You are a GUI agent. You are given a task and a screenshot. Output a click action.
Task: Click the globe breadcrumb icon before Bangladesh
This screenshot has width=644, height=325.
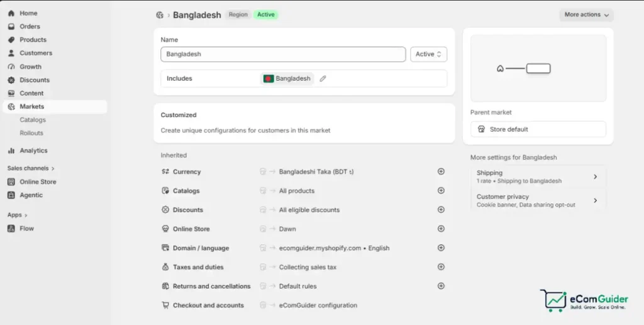(160, 15)
